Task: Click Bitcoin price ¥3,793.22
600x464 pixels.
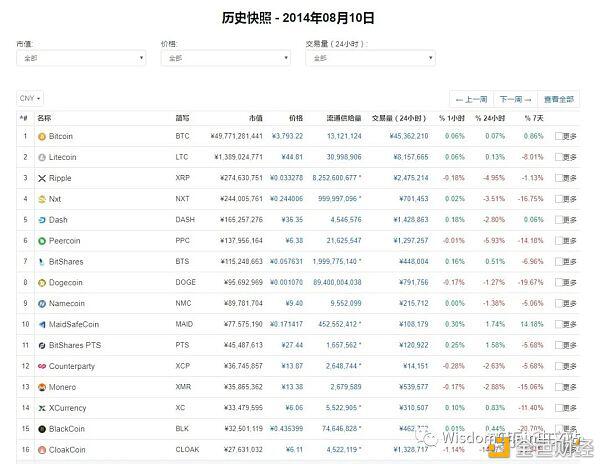Action: click(287, 136)
